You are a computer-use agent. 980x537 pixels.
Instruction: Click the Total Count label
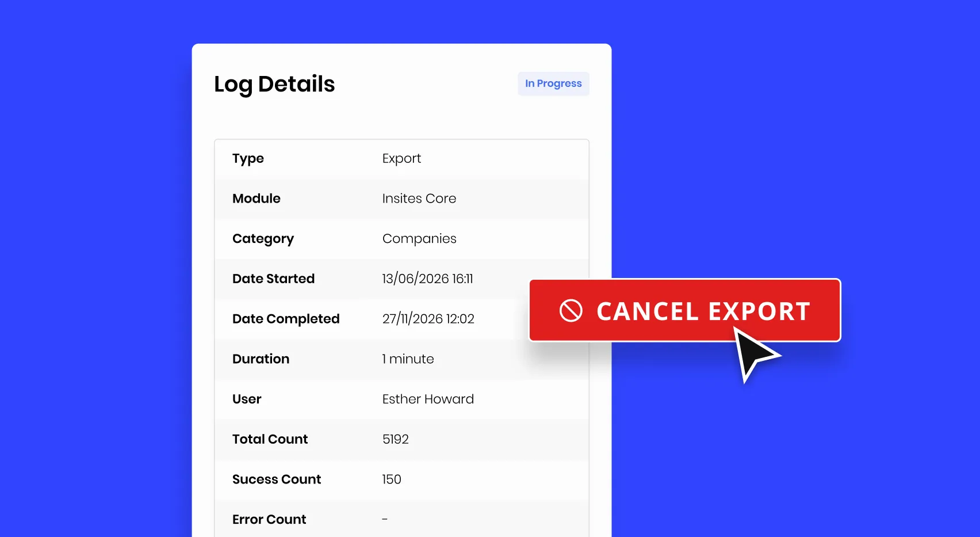(270, 439)
